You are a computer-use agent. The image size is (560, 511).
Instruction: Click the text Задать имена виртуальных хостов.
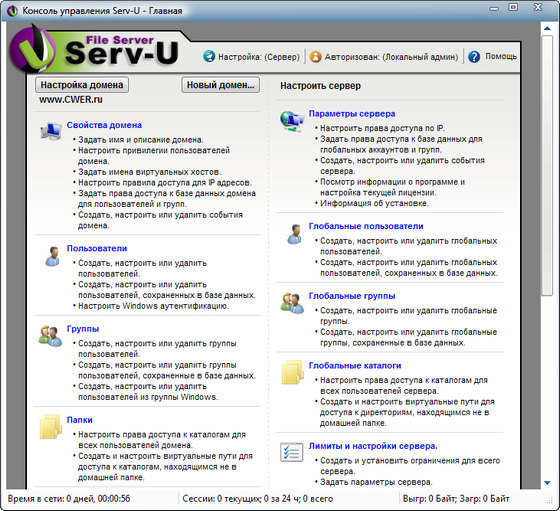point(150,172)
